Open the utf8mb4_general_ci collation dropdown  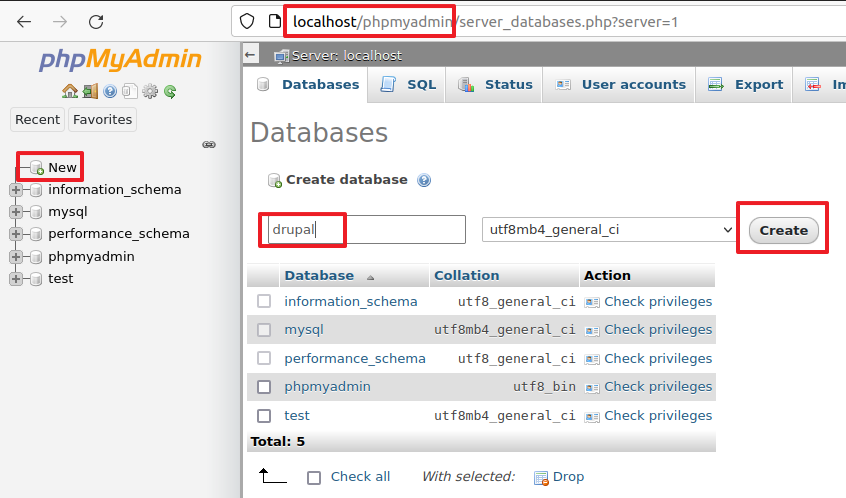[x=609, y=230]
